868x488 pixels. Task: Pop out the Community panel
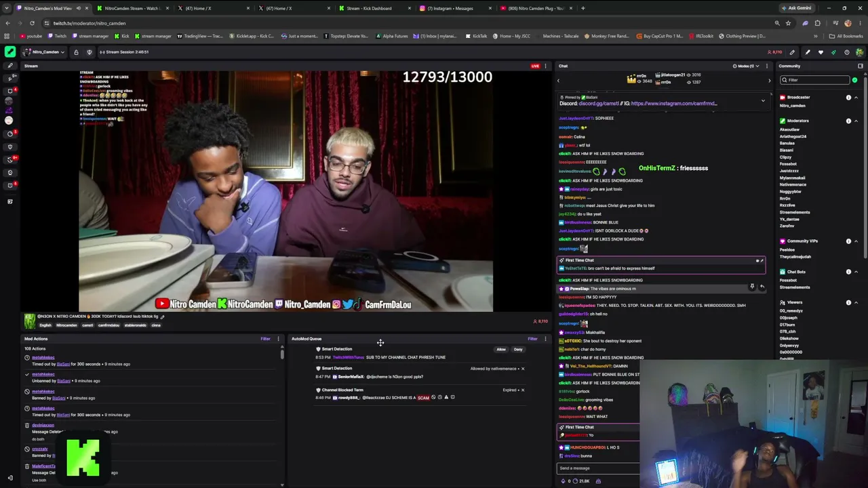pyautogui.click(x=861, y=66)
